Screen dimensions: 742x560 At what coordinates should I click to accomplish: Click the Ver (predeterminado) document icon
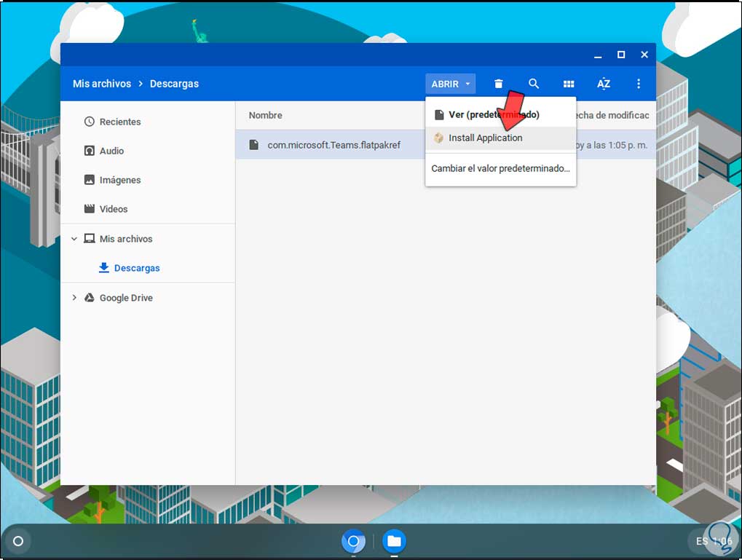pyautogui.click(x=439, y=114)
